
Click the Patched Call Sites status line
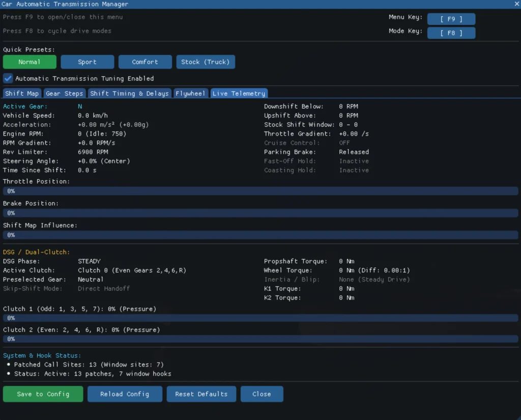coord(89,365)
